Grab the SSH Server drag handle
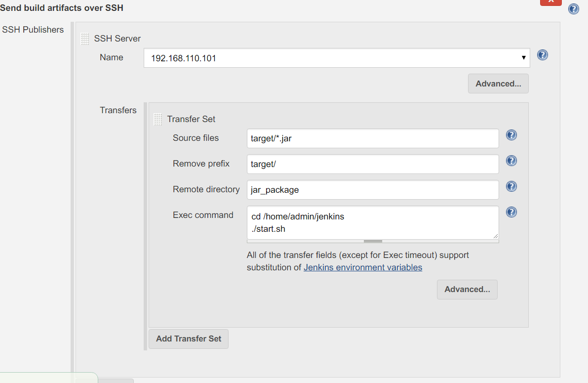Screen dimensions: 588x383 (85, 39)
